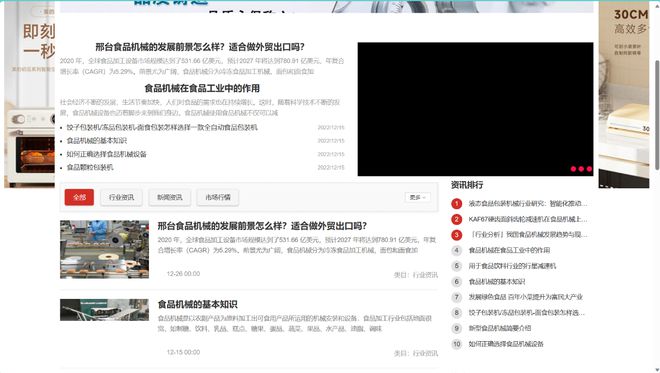Open bullet link 饺子包装机/冻品包装机 怎样选择全自动食品包装机
660x373 pixels.
click(162, 127)
